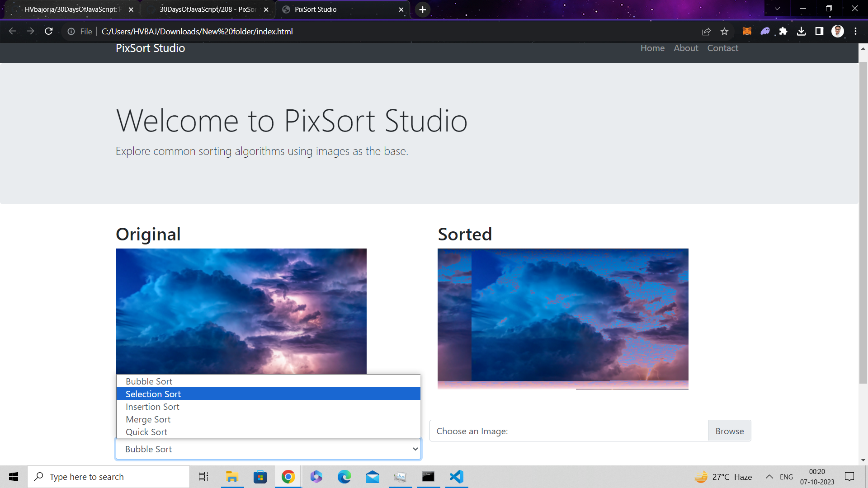This screenshot has width=868, height=488.
Task: Open Chrome's three-dot menu
Action: click(855, 31)
